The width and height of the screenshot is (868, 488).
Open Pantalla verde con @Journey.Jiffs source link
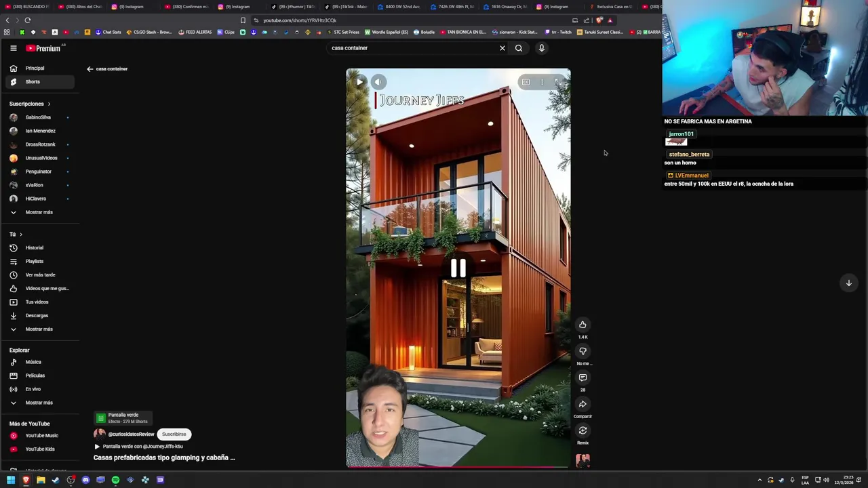pos(138,447)
